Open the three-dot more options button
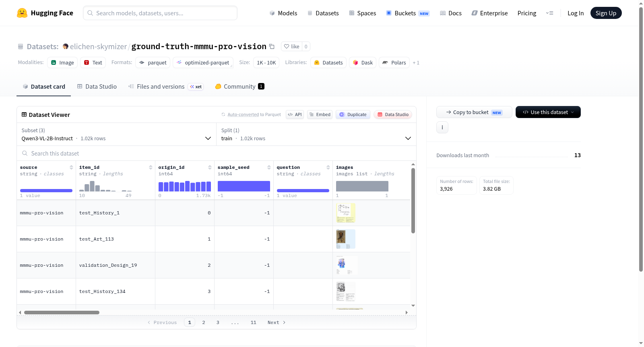 [x=442, y=127]
